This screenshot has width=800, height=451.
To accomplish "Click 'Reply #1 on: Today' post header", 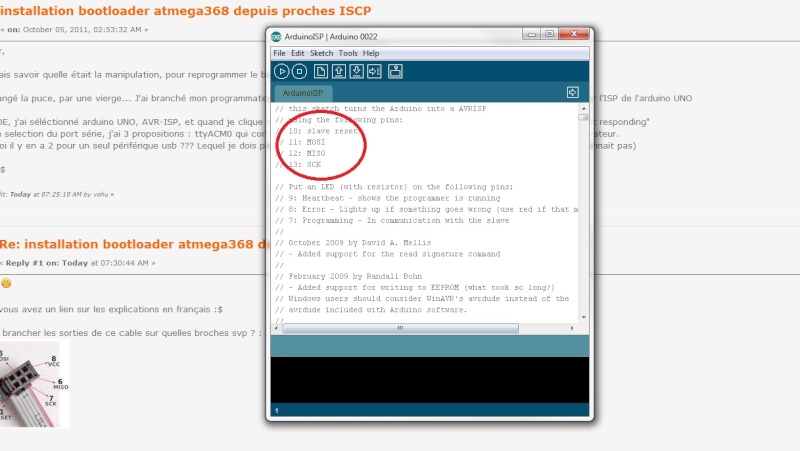I will (79, 263).
